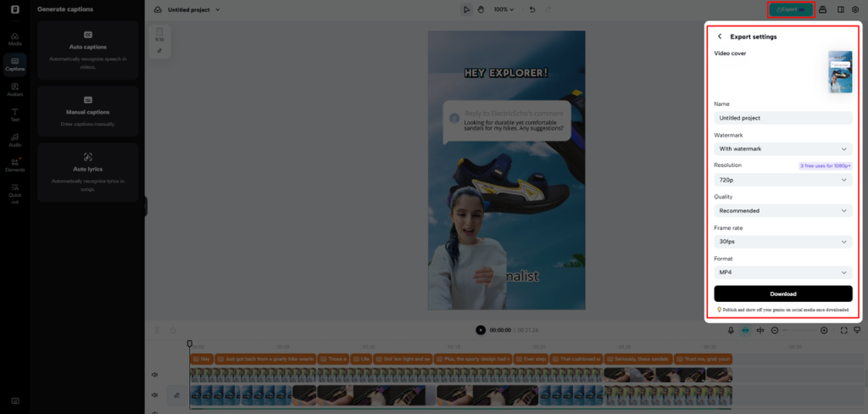Open the Avatars sidebar panel

14,88
